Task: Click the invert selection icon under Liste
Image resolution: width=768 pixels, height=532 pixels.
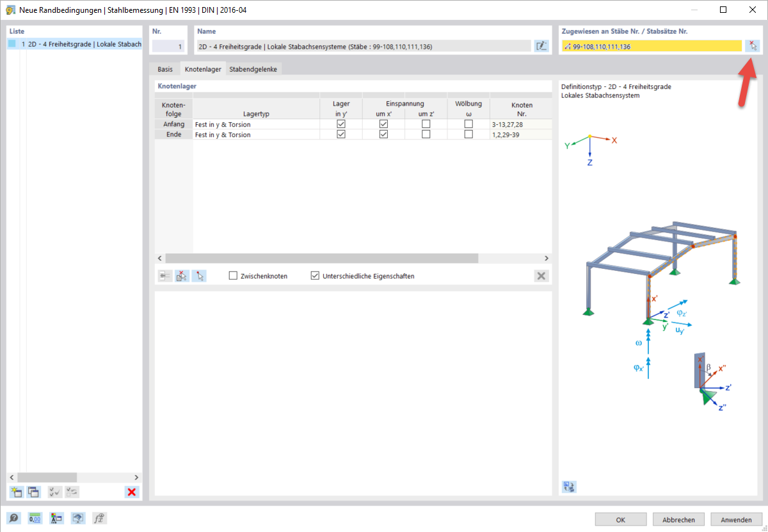Action: click(x=72, y=492)
